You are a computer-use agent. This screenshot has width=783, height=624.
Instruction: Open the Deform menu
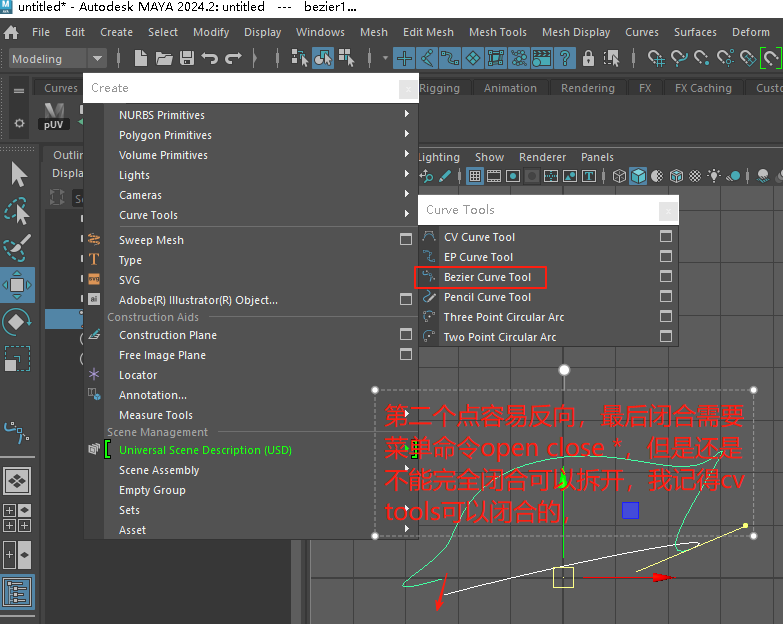[751, 32]
